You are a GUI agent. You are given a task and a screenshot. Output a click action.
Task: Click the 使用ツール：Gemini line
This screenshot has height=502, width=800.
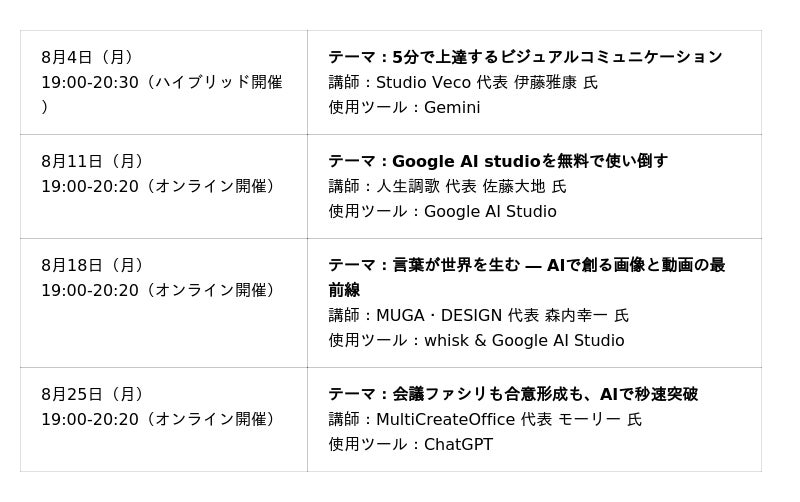[404, 107]
